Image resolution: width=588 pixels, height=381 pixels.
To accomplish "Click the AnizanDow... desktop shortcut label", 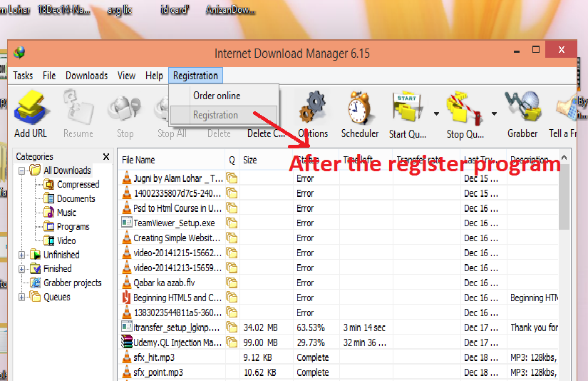I will (230, 9).
